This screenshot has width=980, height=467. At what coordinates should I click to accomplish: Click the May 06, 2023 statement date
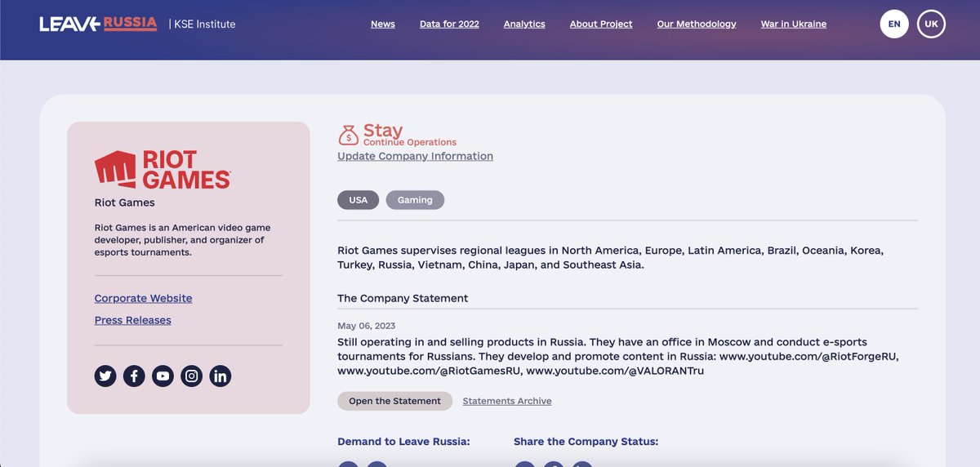coord(367,326)
